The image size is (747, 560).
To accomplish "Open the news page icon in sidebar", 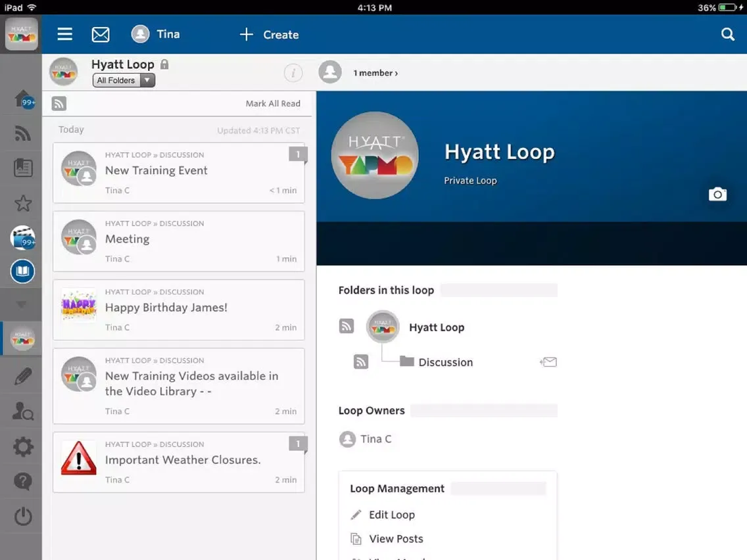I will (22, 168).
